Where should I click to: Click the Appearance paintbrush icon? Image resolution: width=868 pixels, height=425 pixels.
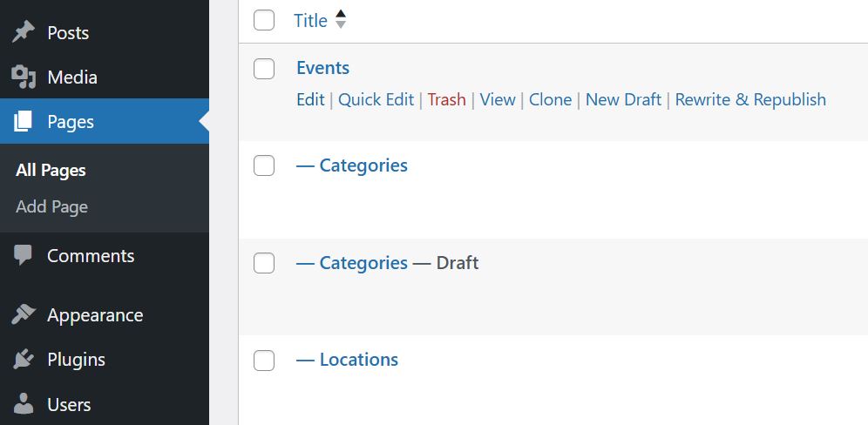coord(24,315)
